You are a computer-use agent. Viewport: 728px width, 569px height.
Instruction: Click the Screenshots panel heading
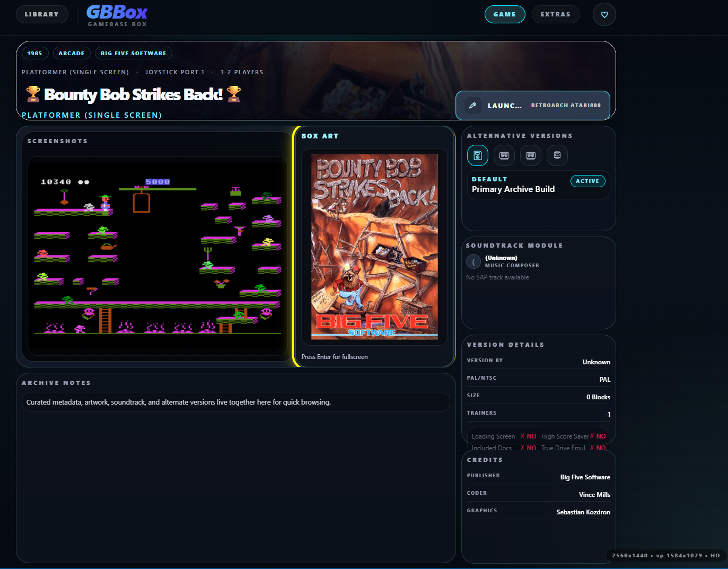click(57, 141)
